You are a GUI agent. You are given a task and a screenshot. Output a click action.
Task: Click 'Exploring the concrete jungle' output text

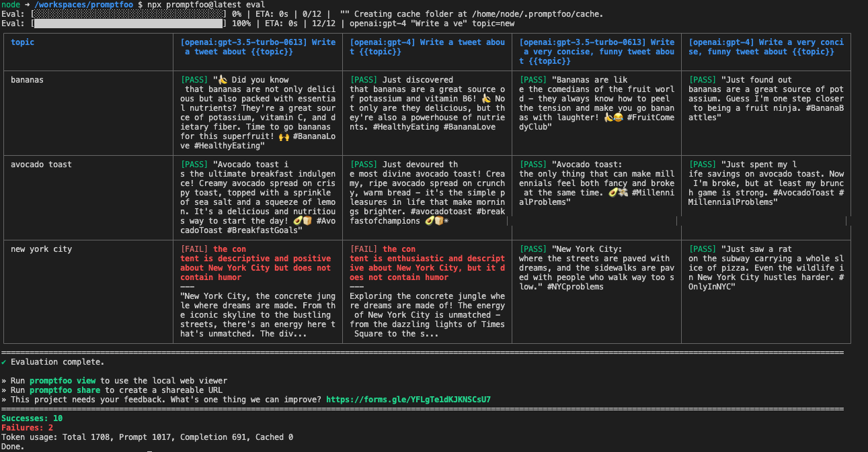click(427, 315)
